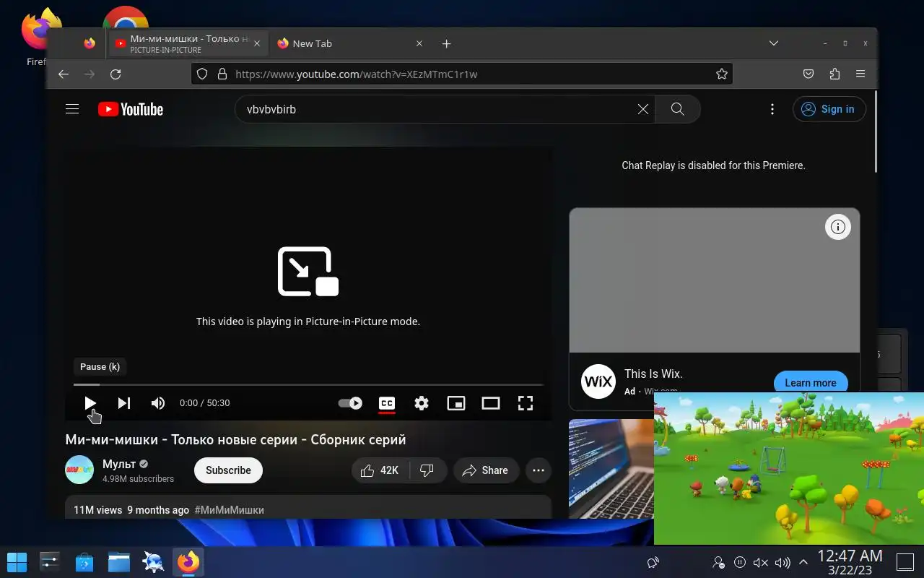This screenshot has width=924, height=578.
Task: Open the store app in taskbar
Action: pyautogui.click(x=84, y=561)
